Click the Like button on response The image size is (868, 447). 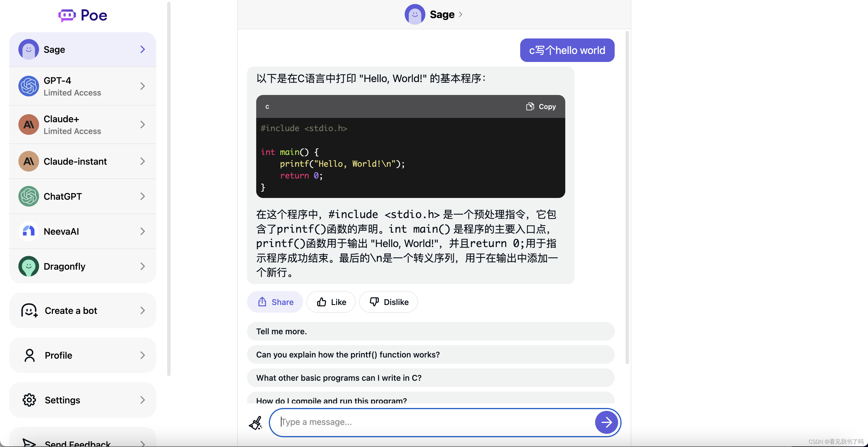(x=331, y=302)
